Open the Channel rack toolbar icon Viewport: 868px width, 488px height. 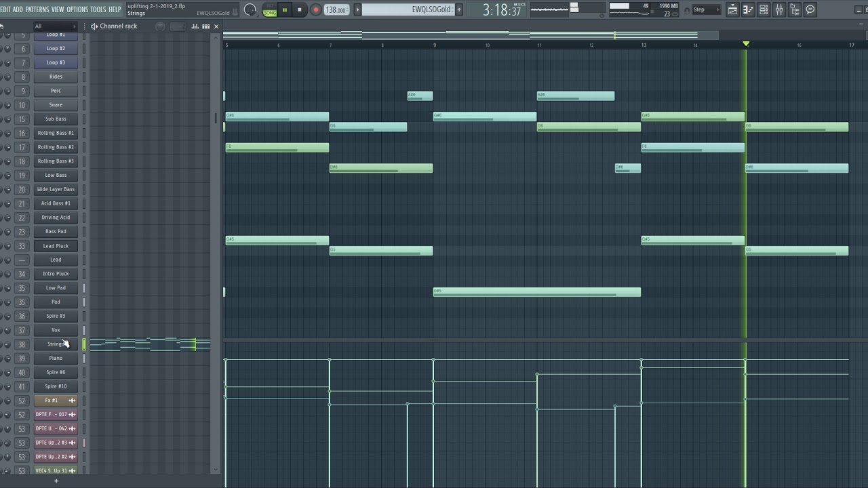pyautogui.click(x=764, y=9)
